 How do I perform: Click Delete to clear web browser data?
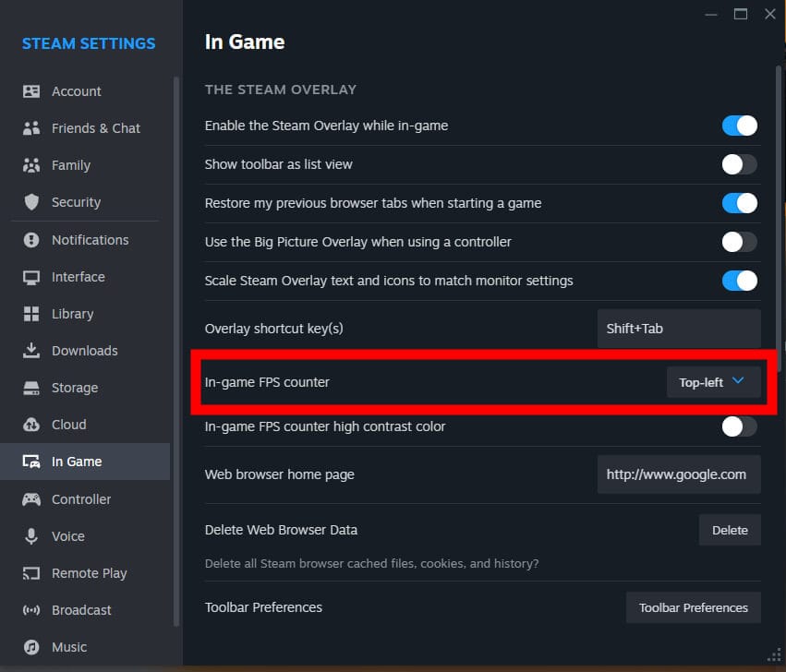730,530
